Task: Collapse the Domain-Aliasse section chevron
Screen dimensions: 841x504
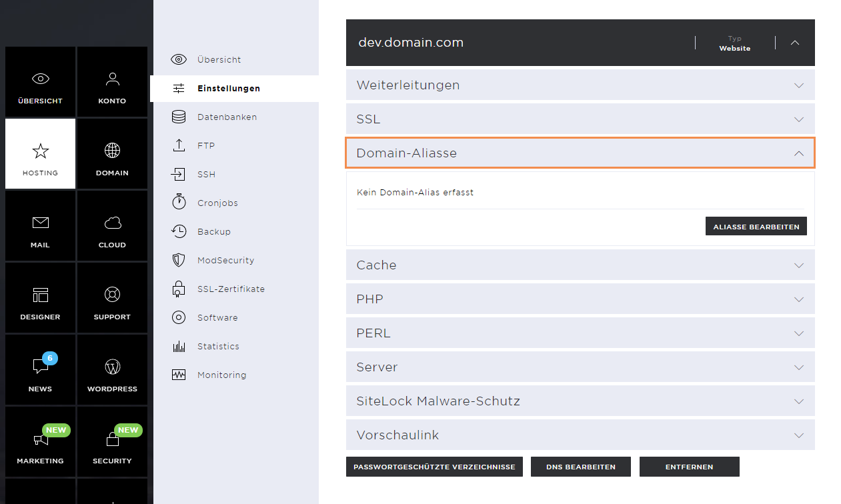Action: (x=799, y=153)
